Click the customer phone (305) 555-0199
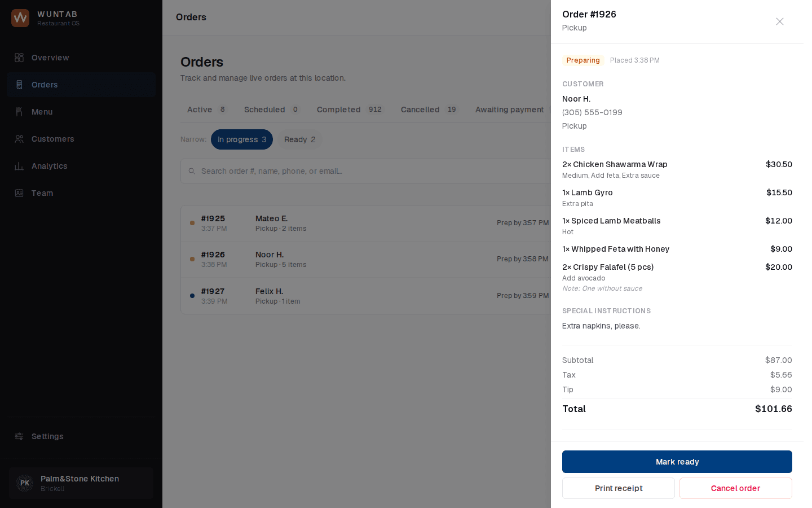 pos(592,112)
